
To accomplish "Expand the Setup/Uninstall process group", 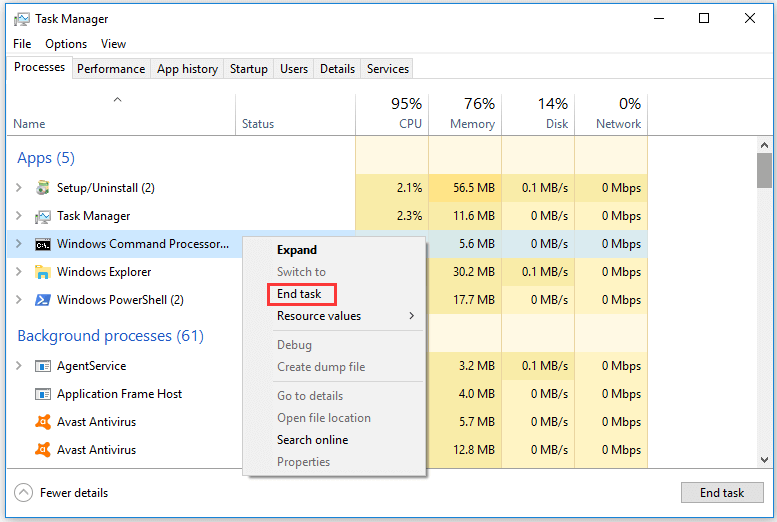I will point(18,188).
